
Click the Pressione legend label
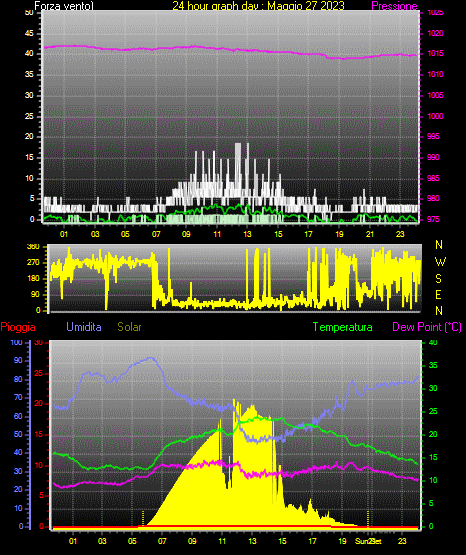click(x=394, y=6)
